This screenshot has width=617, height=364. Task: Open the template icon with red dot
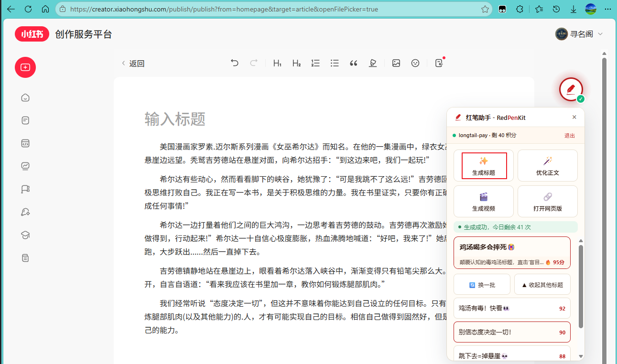[439, 63]
